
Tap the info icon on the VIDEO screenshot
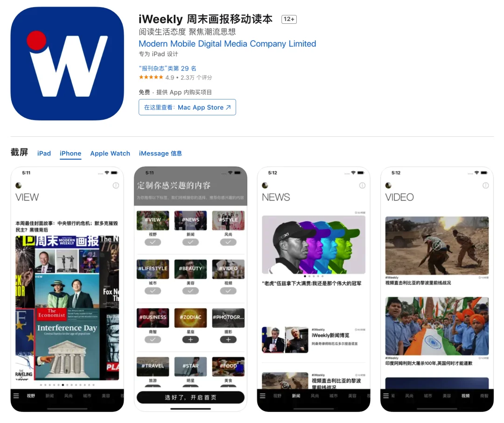[485, 185]
